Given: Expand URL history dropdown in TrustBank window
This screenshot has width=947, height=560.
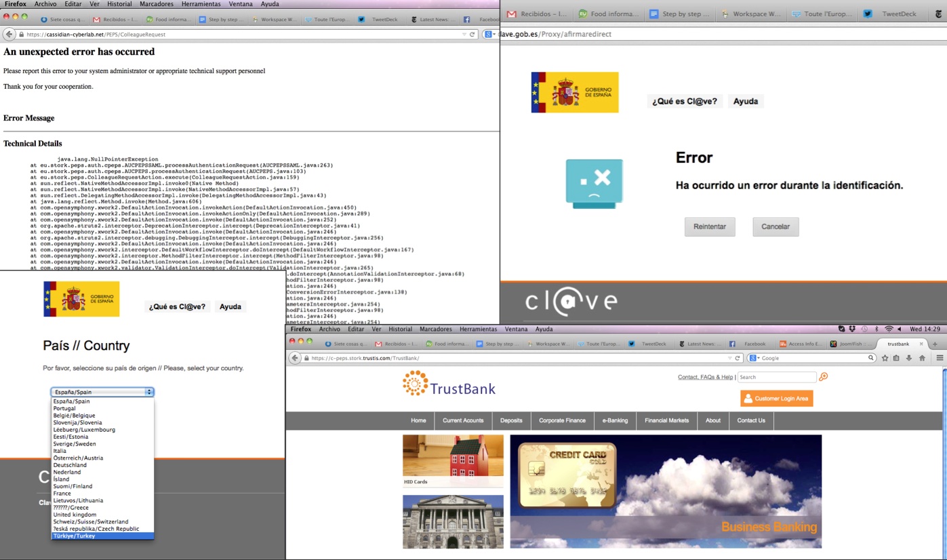Looking at the screenshot, I should [x=730, y=358].
